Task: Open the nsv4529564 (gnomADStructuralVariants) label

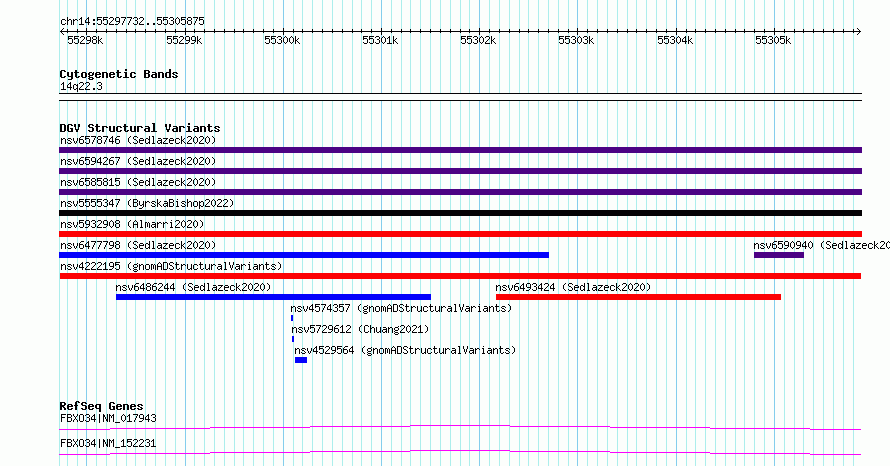Action: click(x=405, y=350)
